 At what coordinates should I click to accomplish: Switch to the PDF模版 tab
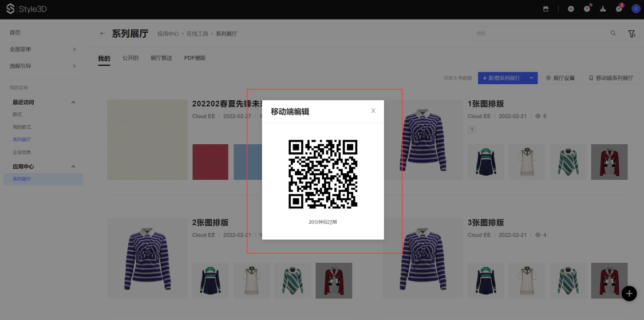tap(195, 58)
